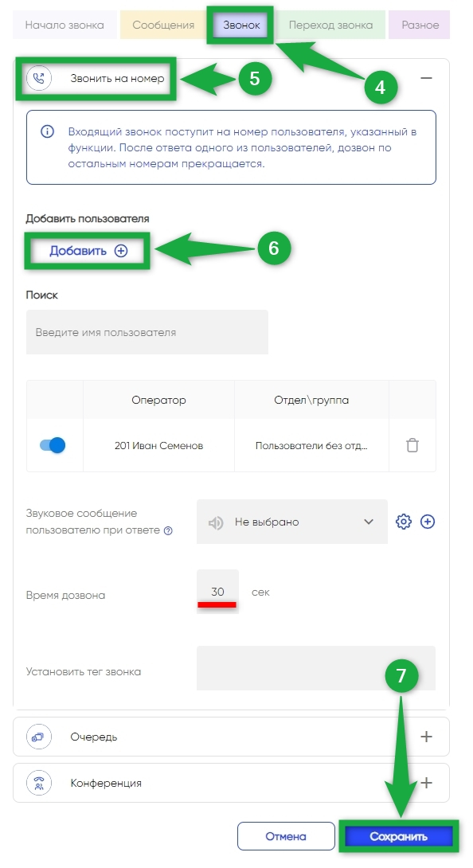Open sound message settings gear icon

coord(404,522)
